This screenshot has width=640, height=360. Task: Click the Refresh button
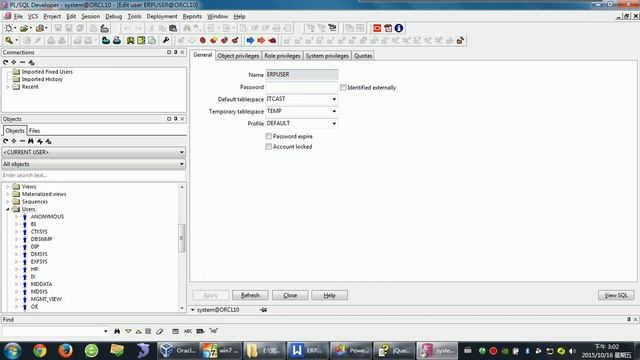[x=250, y=295]
